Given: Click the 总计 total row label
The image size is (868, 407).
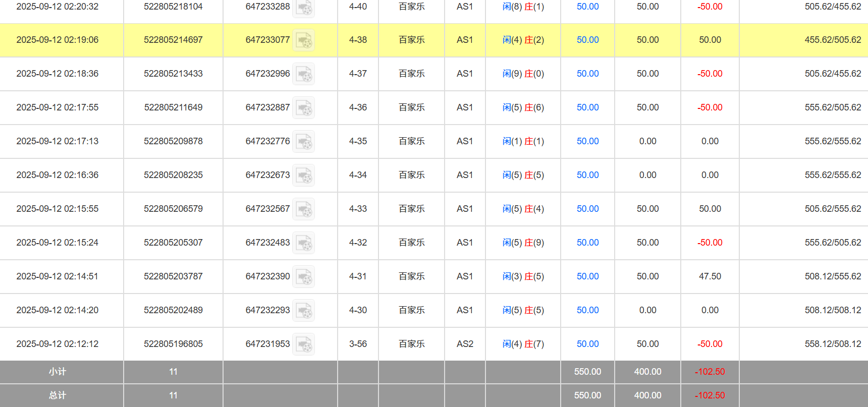Looking at the screenshot, I should (58, 395).
